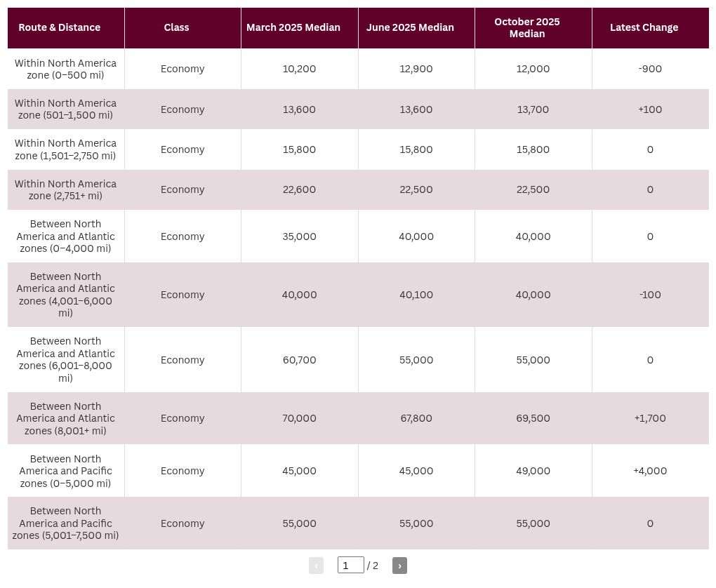Click the +4,000 latest change value
The image size is (716, 588).
(x=650, y=471)
